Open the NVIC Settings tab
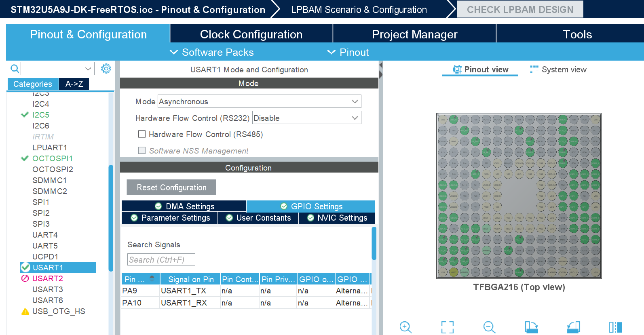Image resolution: width=644 pixels, height=335 pixels. coord(337,218)
